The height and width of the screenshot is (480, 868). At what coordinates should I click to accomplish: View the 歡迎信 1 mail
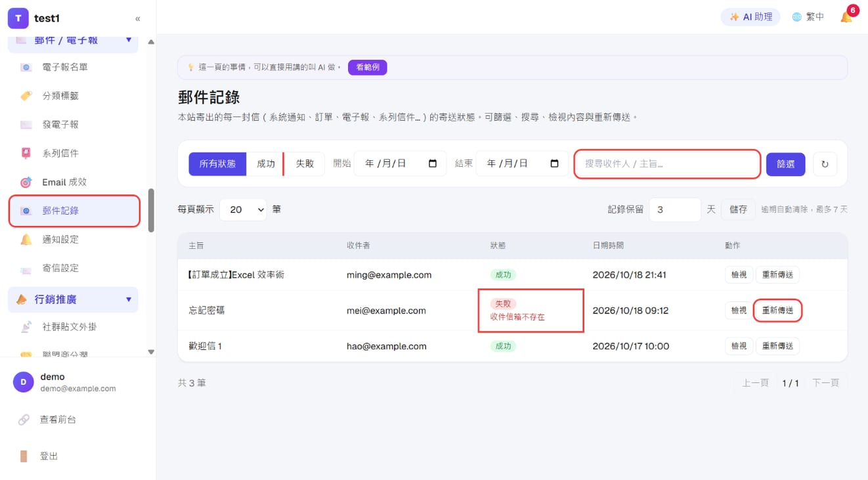coord(739,346)
